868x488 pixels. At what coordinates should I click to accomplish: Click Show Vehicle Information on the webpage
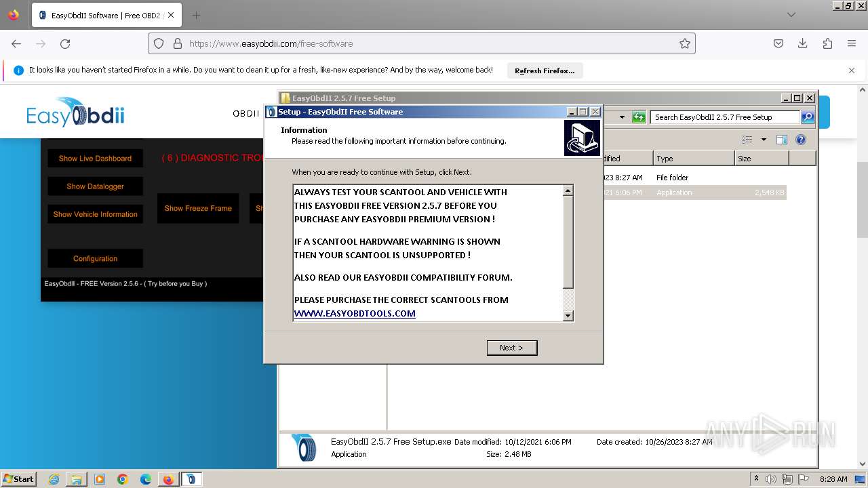tap(95, 214)
